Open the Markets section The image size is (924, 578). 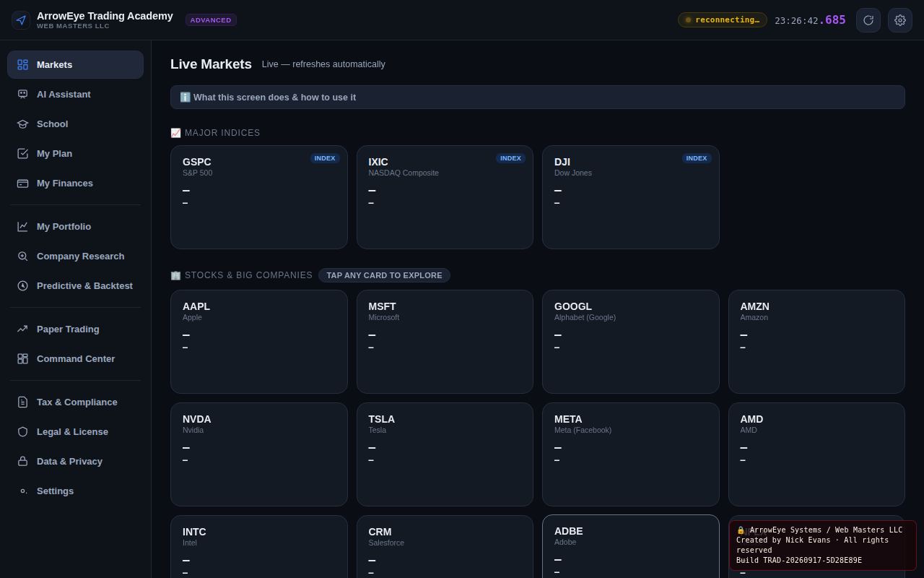[75, 65]
